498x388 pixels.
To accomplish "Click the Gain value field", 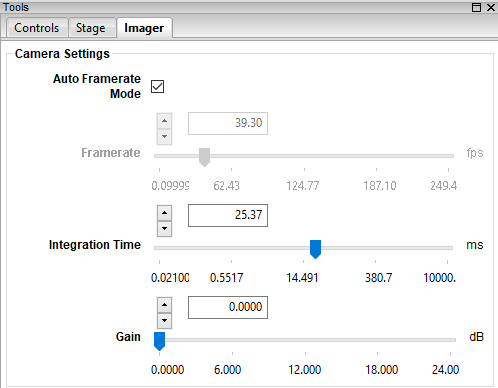I will (228, 307).
